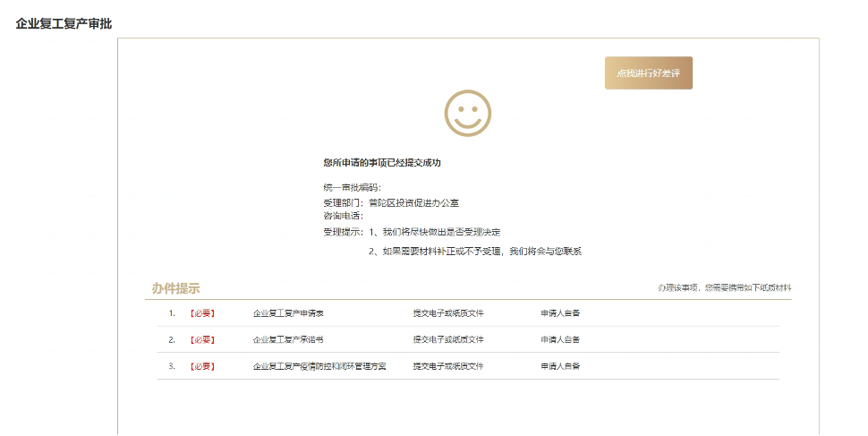
Task: Click the 【必要】 tag in row 2
Action: (x=201, y=340)
